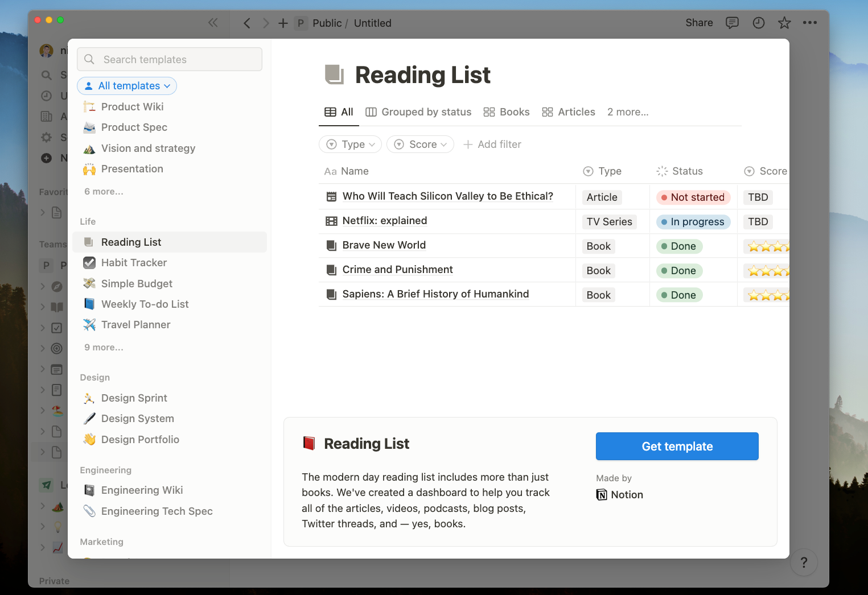
Task: Select Travel Planner template
Action: (170, 325)
